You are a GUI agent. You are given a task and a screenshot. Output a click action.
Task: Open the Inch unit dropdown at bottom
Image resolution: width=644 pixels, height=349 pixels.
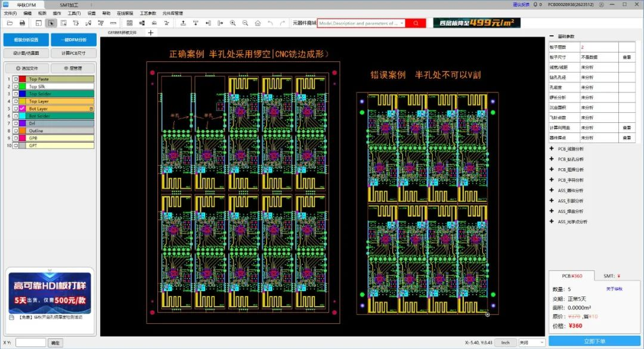(505, 342)
